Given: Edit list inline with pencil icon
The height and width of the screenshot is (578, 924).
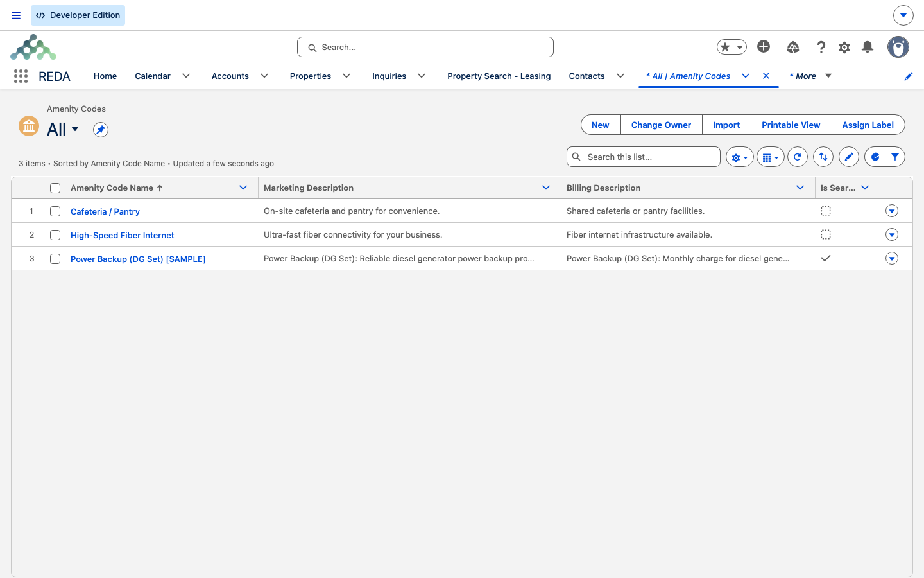Looking at the screenshot, I should [849, 157].
